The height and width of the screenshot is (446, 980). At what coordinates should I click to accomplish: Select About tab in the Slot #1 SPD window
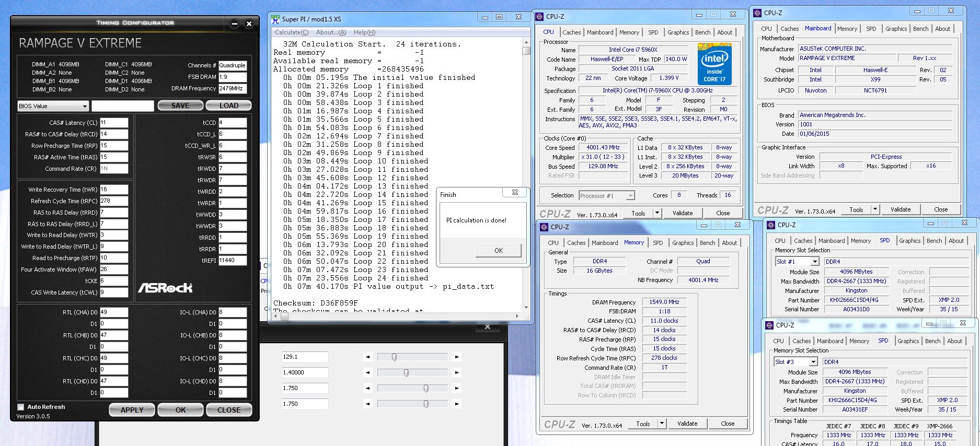[x=956, y=241]
